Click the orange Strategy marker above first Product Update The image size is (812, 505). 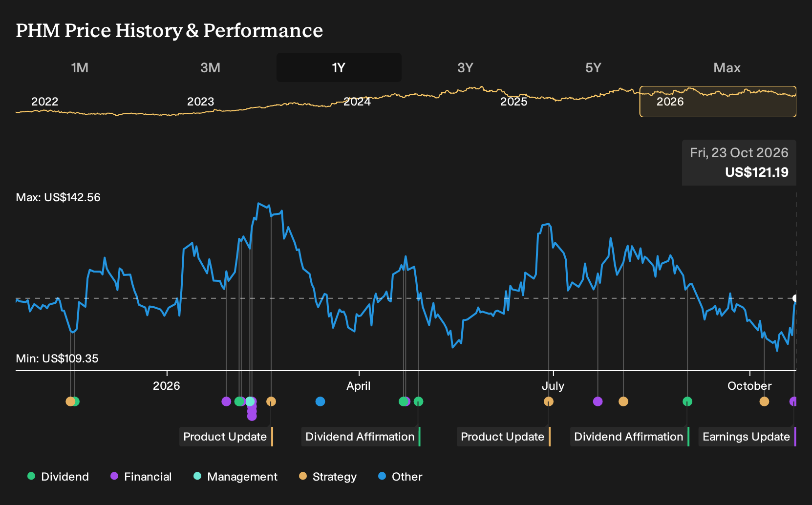[271, 401]
